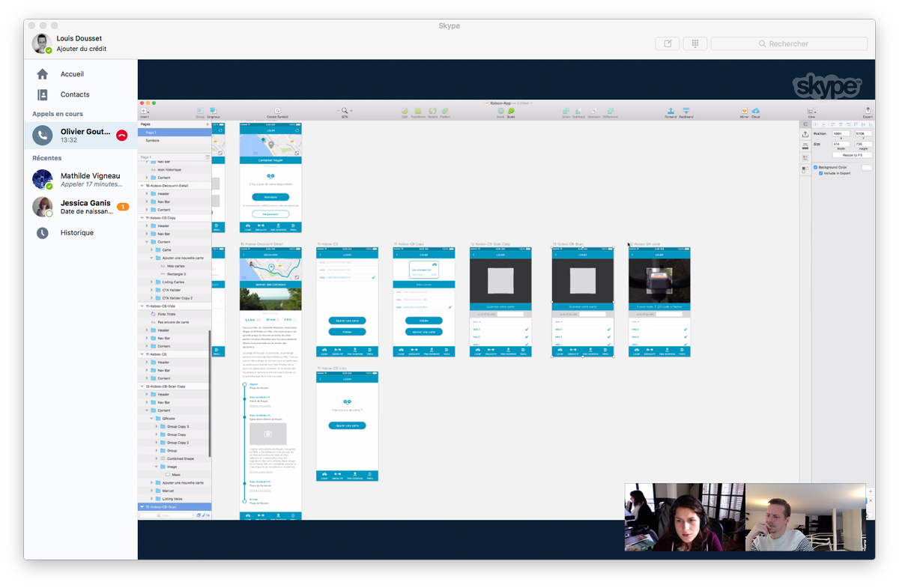Select the Create Symbol toolbar icon
The image size is (899, 588).
click(277, 109)
